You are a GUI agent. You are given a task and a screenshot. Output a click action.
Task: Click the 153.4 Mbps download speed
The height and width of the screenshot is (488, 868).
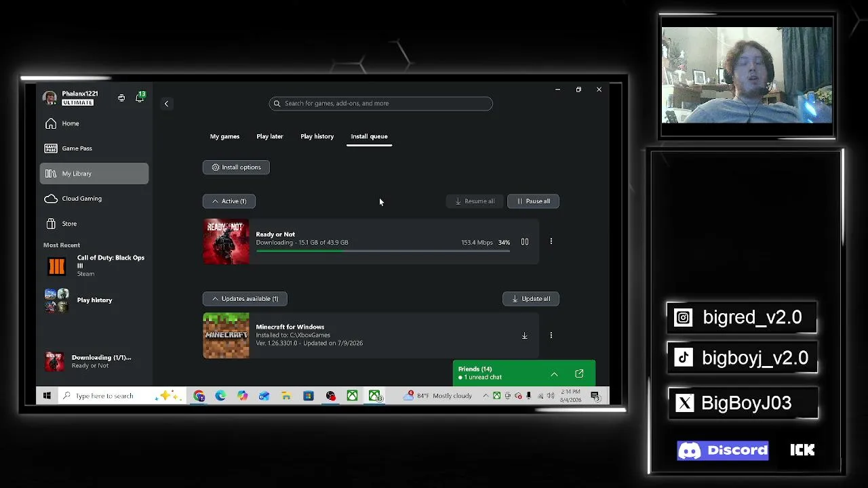click(477, 243)
